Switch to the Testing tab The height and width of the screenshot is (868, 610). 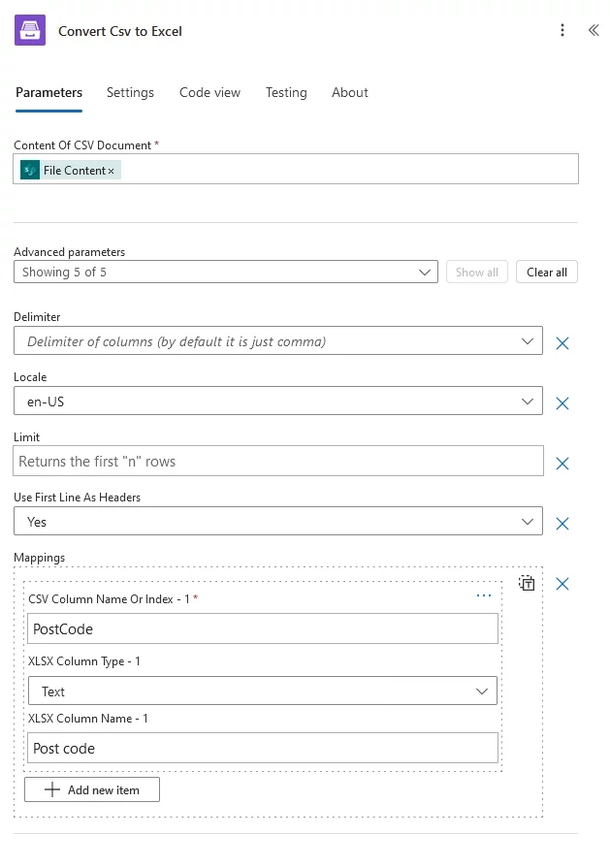(286, 92)
